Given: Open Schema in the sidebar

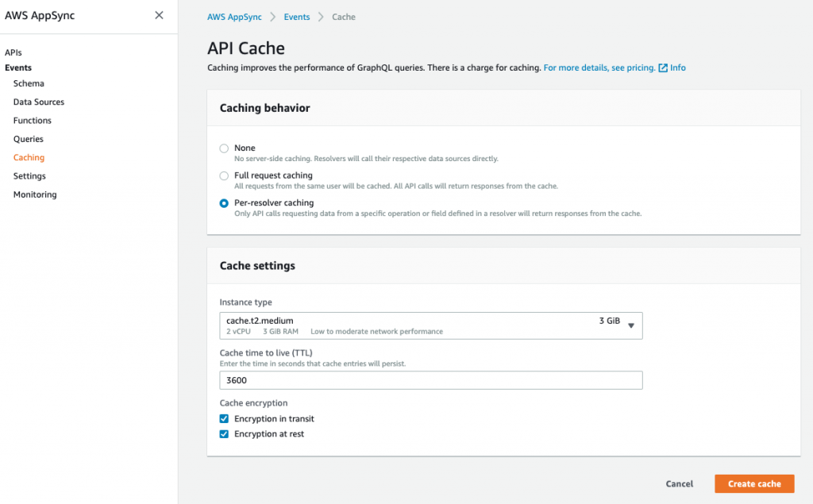Looking at the screenshot, I should (x=29, y=83).
